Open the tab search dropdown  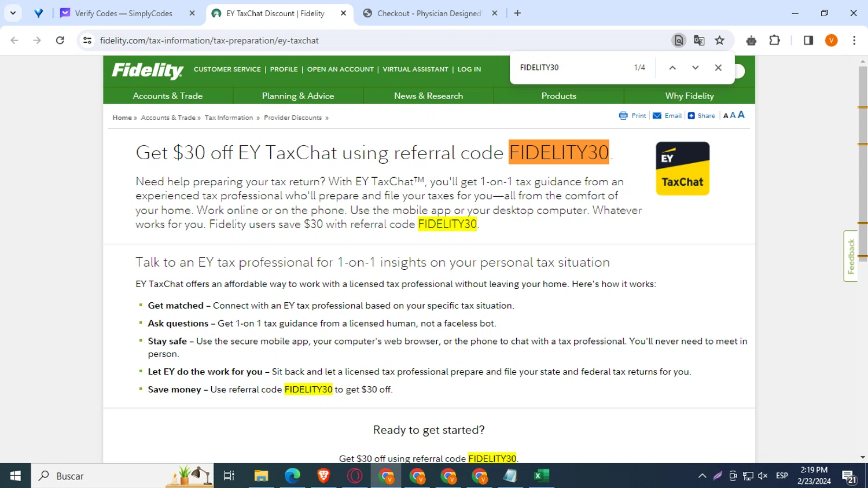point(13,13)
